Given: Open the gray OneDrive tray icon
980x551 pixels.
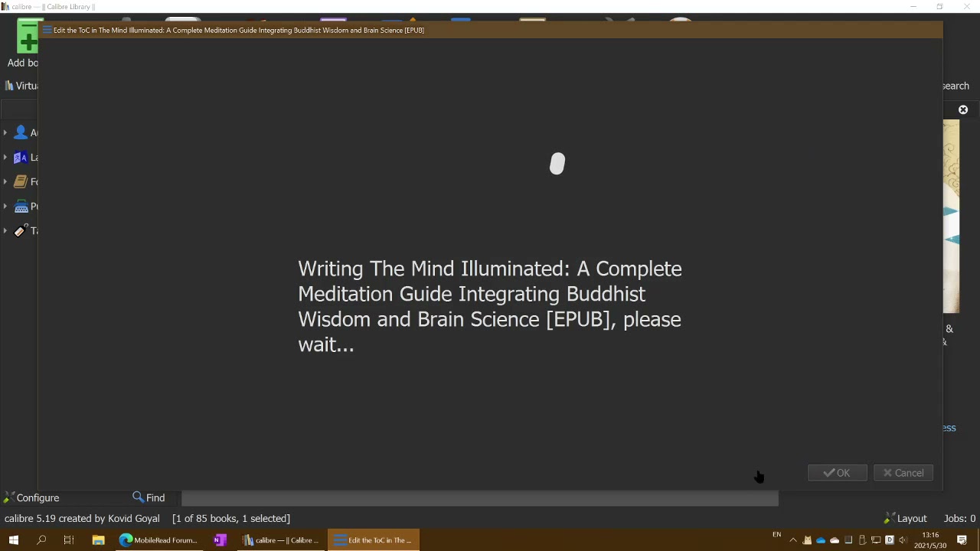Looking at the screenshot, I should tap(835, 540).
